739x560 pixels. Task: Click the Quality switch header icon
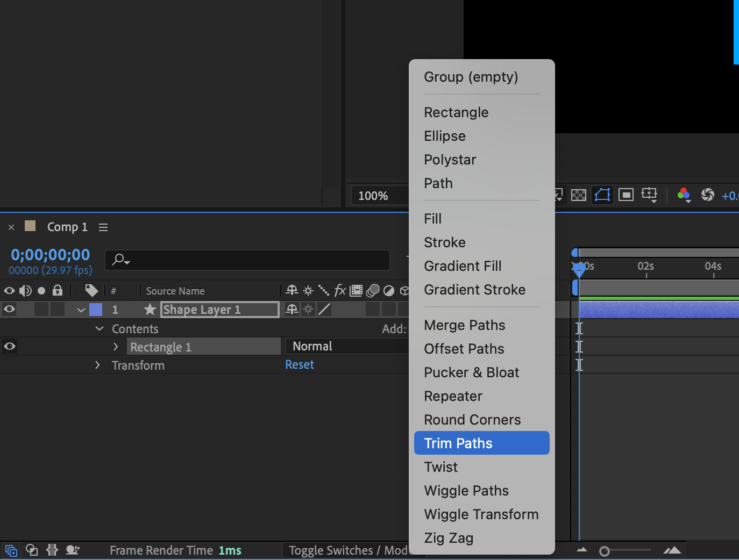[x=324, y=291]
